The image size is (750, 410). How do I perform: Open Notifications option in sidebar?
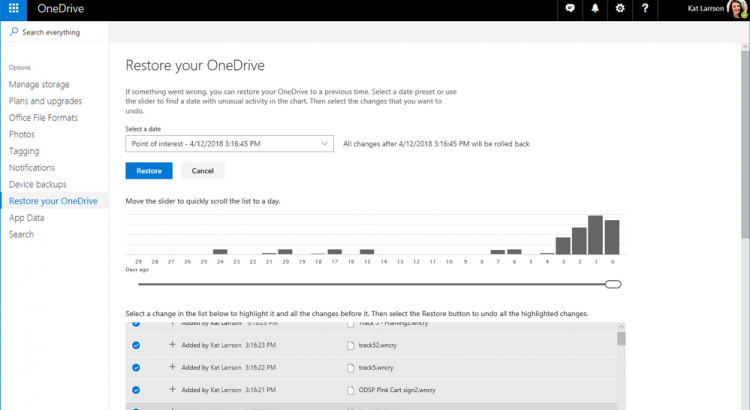pos(32,167)
